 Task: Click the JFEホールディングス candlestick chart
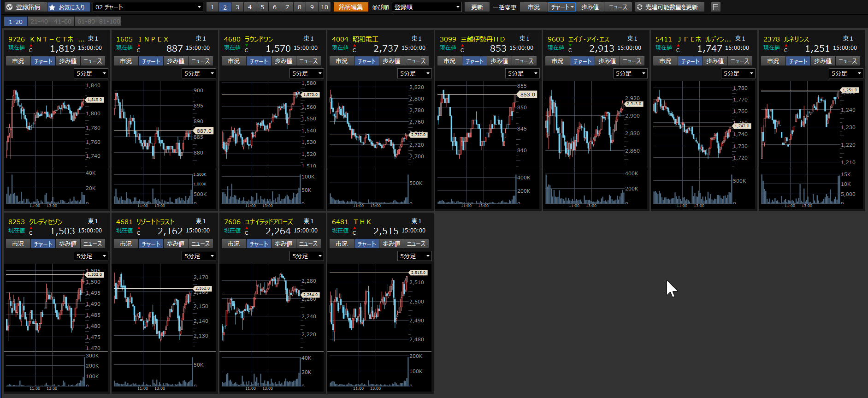tap(691, 125)
